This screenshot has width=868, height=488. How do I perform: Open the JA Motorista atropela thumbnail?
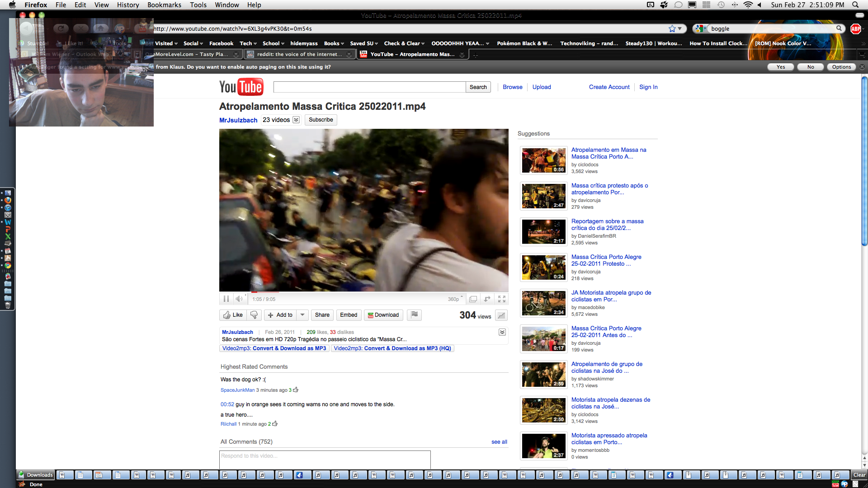coord(543,303)
